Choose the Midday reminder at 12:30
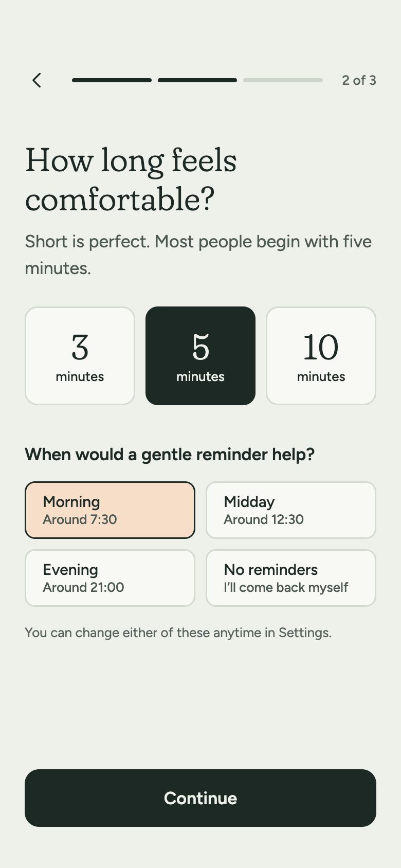401x868 pixels. [x=291, y=510]
